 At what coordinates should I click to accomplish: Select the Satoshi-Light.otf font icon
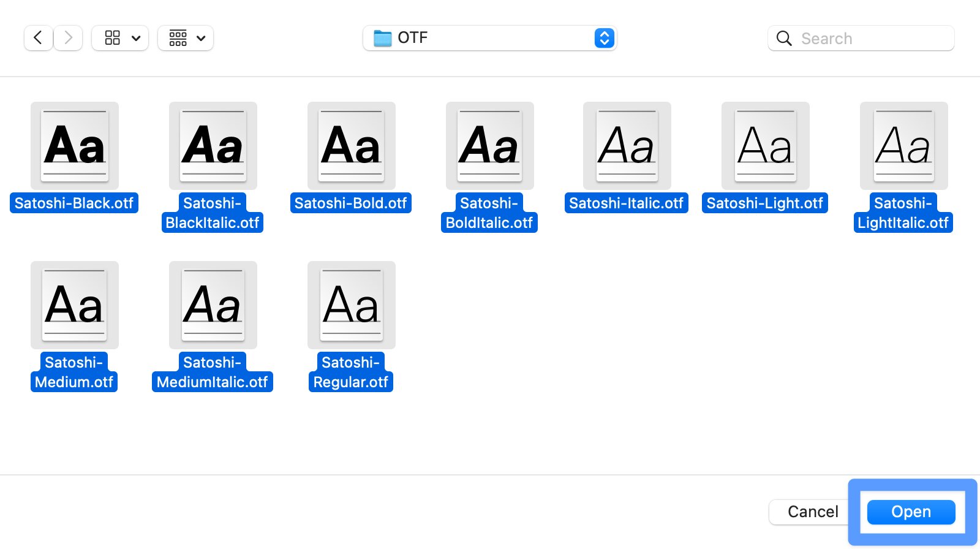click(766, 146)
